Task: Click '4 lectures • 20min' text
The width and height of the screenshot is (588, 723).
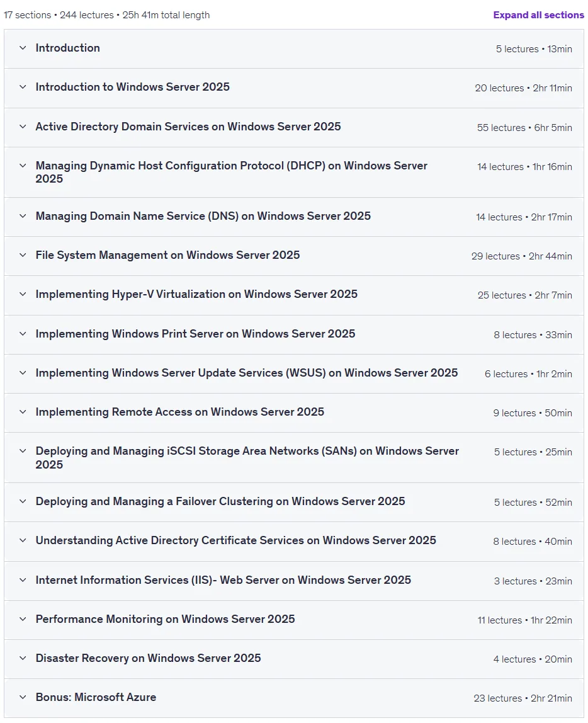Action: click(533, 659)
